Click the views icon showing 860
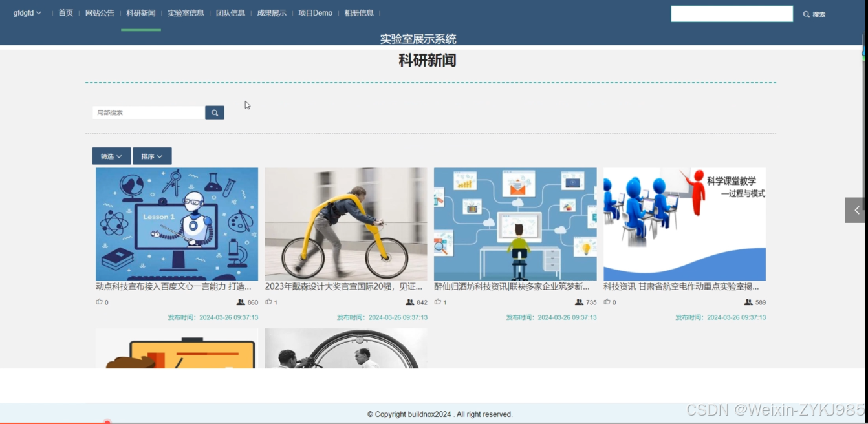The width and height of the screenshot is (868, 424). point(241,302)
